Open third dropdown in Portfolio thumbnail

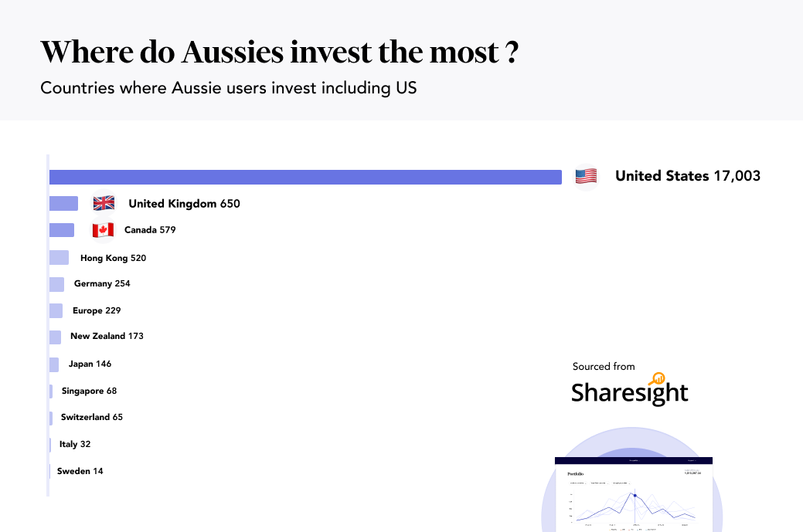click(621, 483)
